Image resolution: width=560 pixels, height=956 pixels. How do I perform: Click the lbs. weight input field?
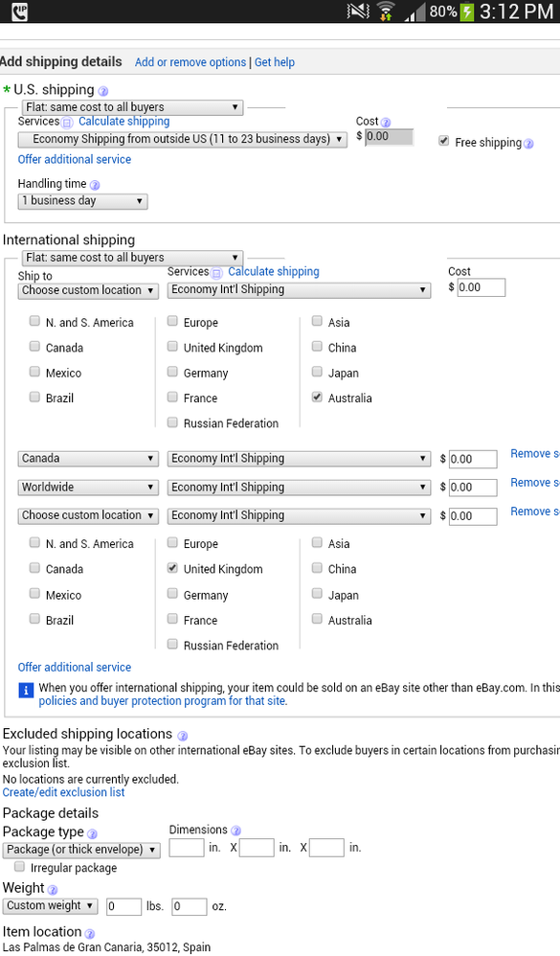pos(123,906)
